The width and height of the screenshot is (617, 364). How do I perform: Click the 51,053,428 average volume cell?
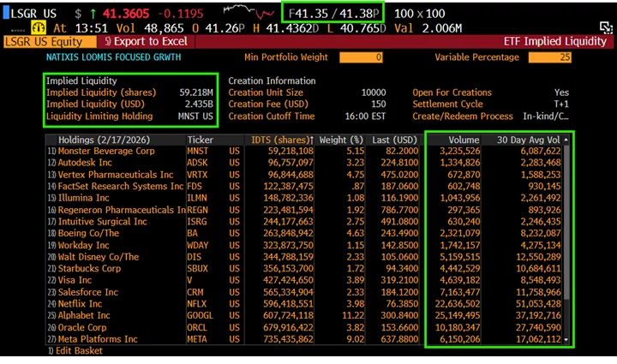(538, 304)
